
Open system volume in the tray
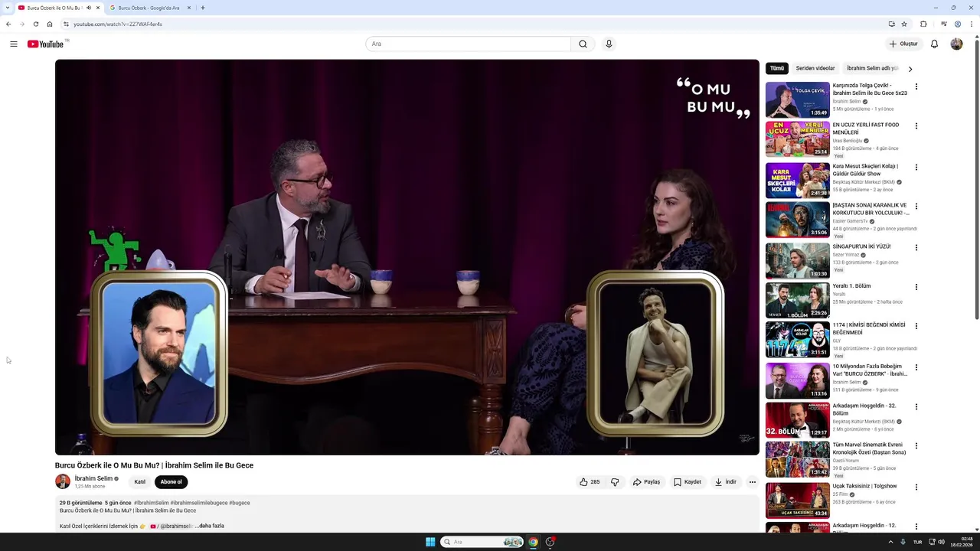[941, 542]
